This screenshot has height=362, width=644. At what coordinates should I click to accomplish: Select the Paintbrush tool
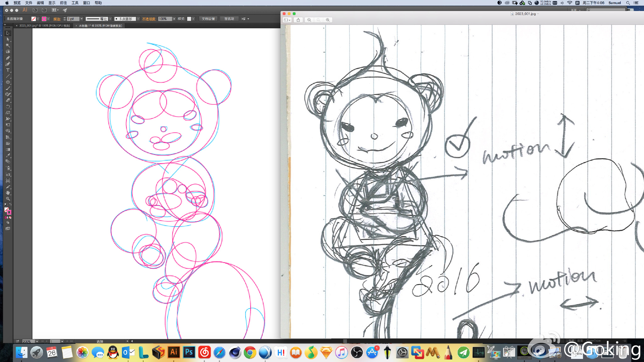click(8, 88)
